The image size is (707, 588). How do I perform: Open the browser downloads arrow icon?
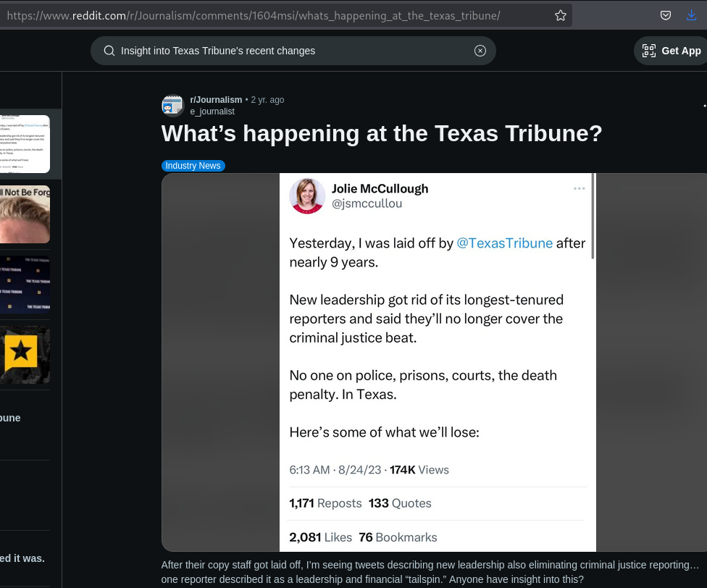click(691, 15)
